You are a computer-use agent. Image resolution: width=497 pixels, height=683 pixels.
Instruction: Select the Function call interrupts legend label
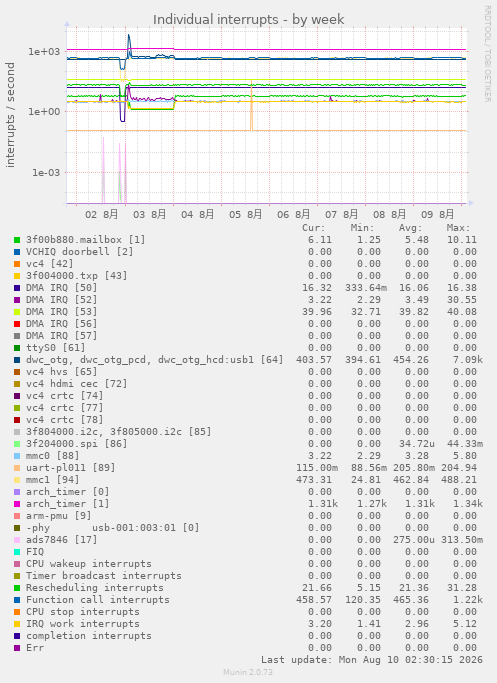tap(98, 600)
